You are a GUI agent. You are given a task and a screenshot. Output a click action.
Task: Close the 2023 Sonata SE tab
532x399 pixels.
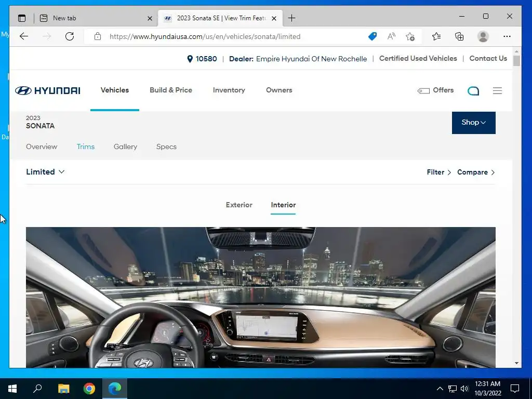pos(274,18)
